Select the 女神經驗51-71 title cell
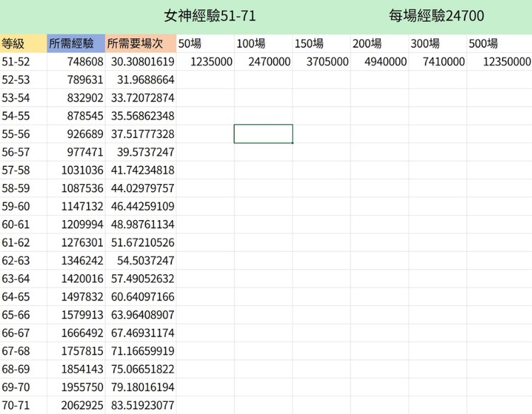The image size is (532, 414). [209, 16]
